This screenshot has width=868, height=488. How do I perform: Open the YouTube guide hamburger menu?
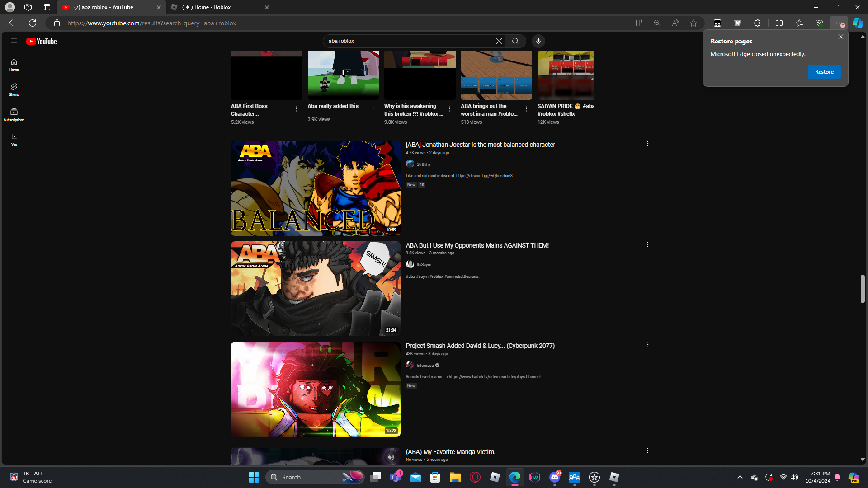tap(14, 41)
